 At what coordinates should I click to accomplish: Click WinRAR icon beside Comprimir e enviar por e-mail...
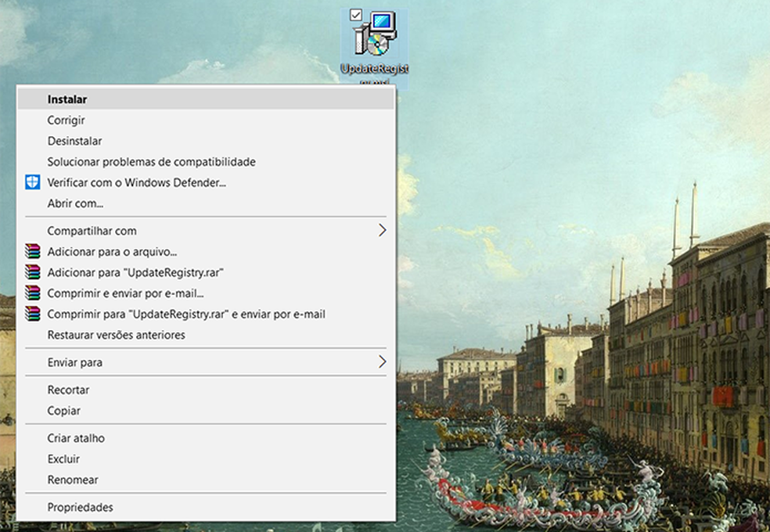pos(32,293)
